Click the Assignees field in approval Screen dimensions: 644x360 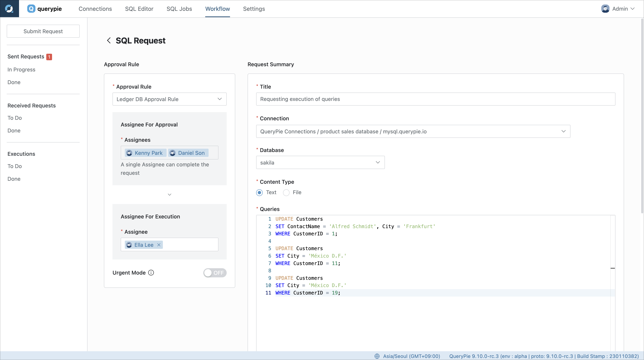[x=170, y=153]
